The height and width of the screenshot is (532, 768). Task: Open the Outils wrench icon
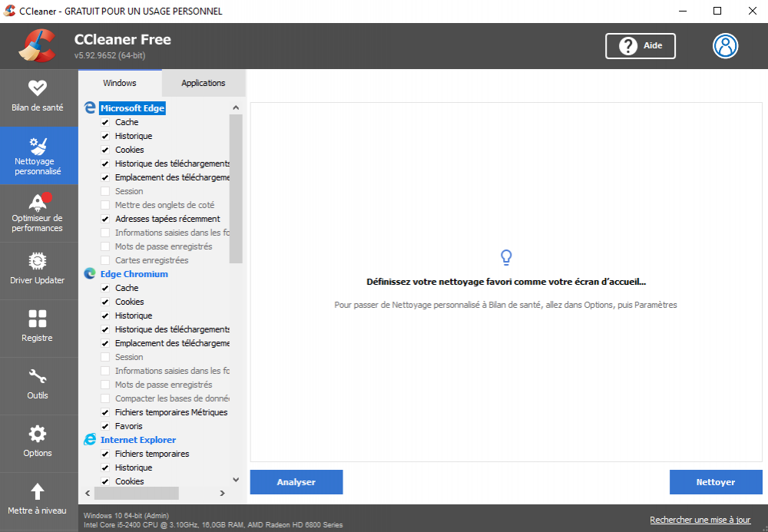[37, 376]
